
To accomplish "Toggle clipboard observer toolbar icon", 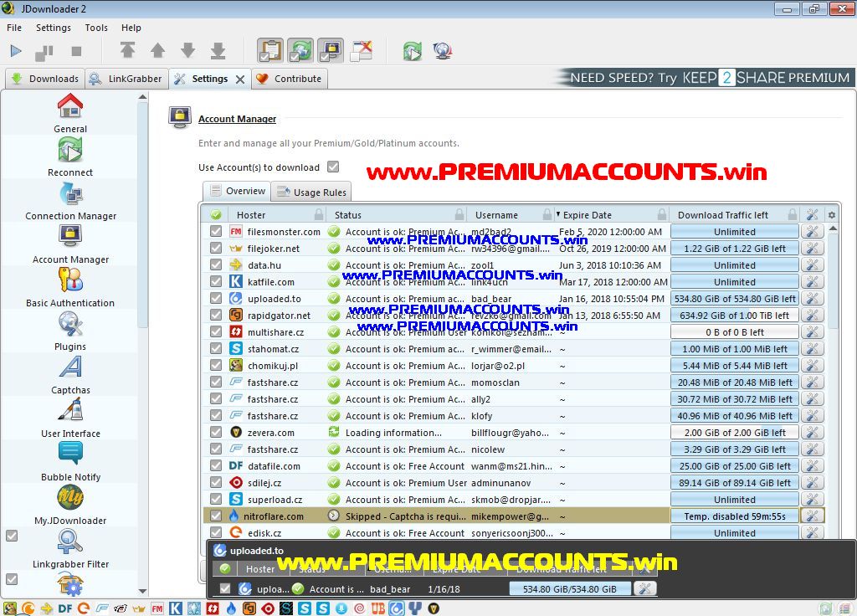I will (x=270, y=51).
